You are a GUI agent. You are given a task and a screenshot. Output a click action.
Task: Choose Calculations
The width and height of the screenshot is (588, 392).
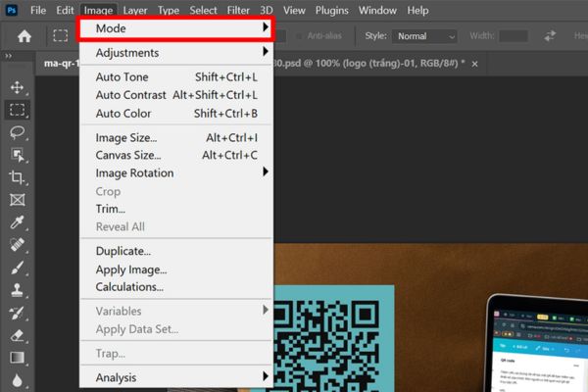click(175, 287)
